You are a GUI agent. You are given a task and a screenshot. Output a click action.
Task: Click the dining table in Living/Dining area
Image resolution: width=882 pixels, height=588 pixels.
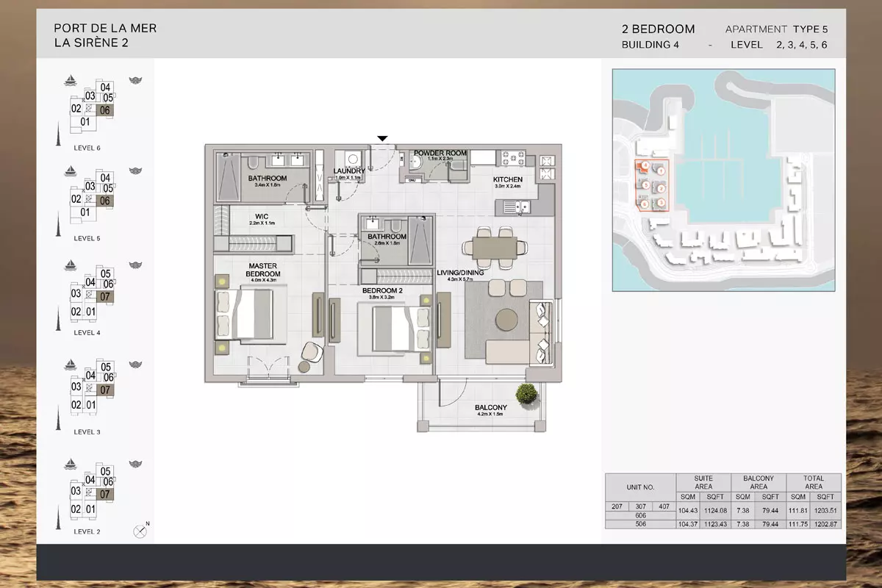point(494,248)
